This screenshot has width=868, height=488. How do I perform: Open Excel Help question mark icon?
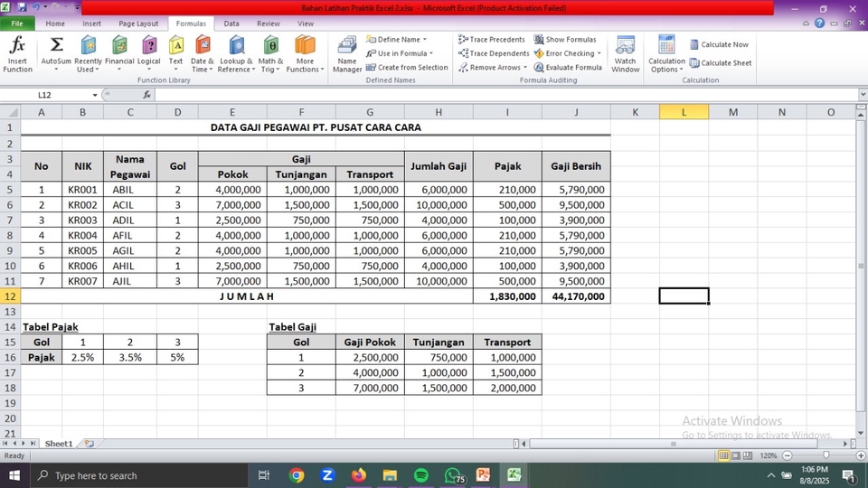tap(820, 23)
